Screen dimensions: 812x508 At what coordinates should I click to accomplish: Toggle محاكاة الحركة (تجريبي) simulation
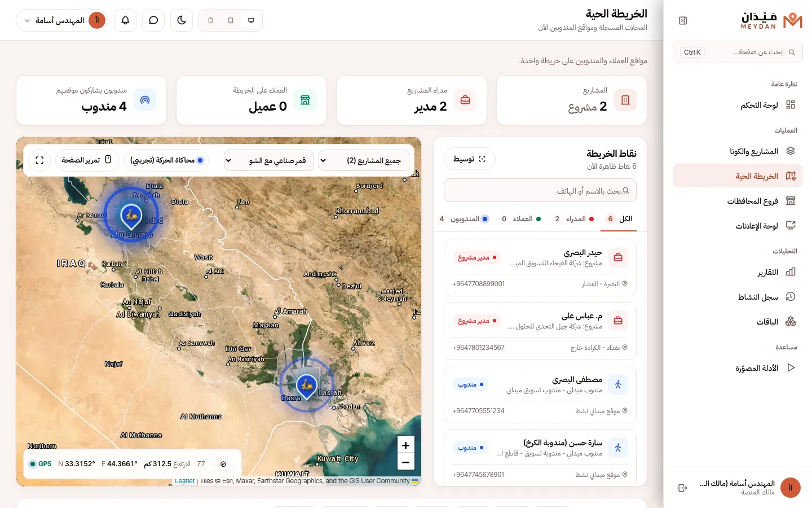[166, 160]
